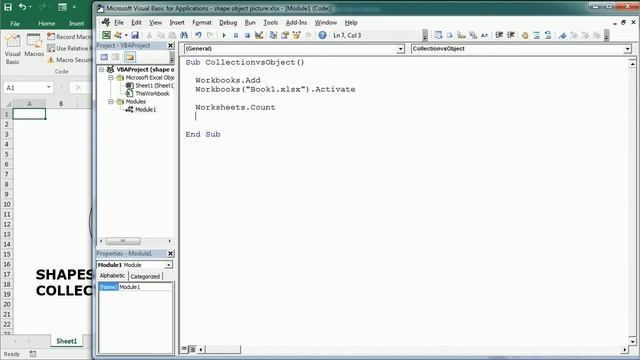The height and width of the screenshot is (360, 640).
Task: Collapse Microsoft Excel Objects folder node
Action: pyautogui.click(x=111, y=78)
